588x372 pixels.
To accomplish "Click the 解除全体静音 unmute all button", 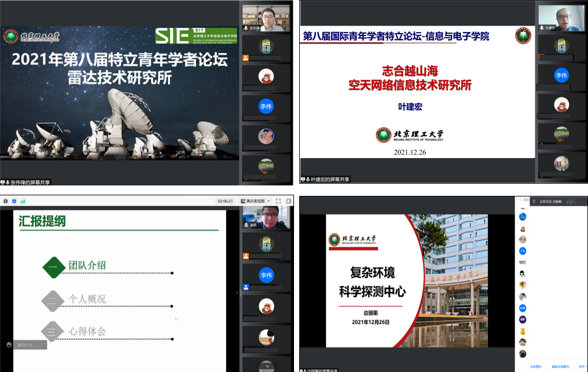I will point(560,367).
